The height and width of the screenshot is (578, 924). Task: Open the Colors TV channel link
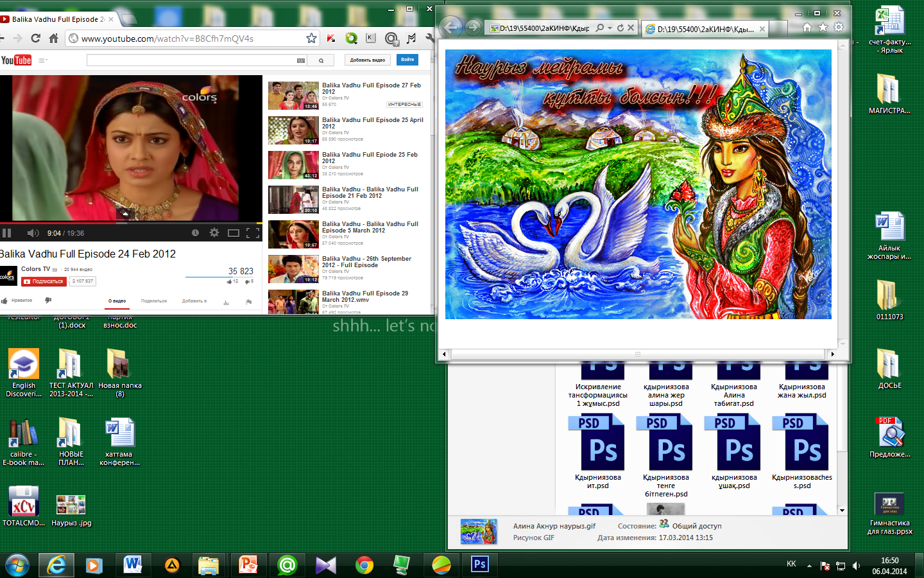tap(35, 269)
